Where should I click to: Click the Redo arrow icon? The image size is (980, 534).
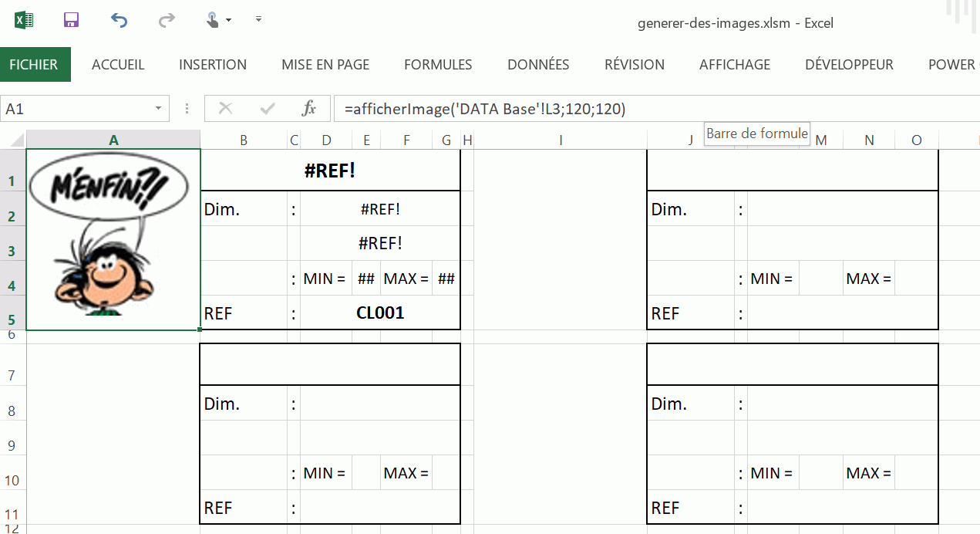(x=167, y=20)
